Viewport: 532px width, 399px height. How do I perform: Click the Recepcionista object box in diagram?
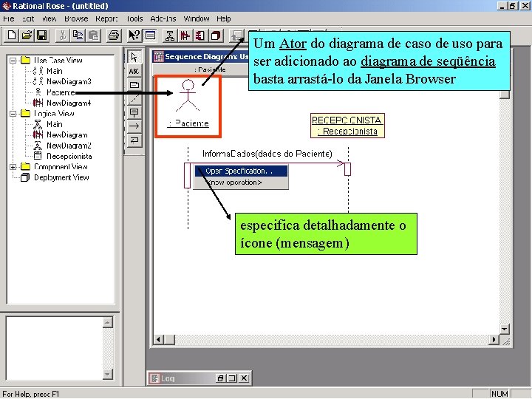(x=347, y=126)
